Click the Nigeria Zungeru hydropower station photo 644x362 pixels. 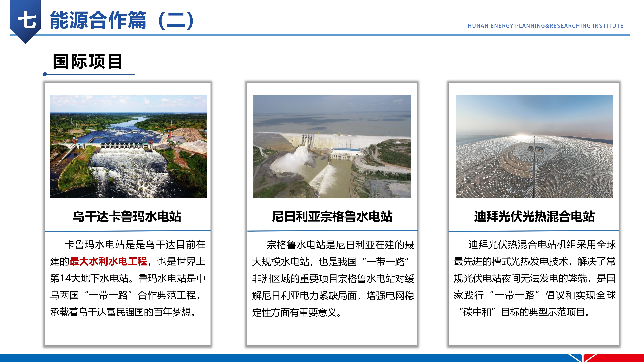[x=332, y=147]
